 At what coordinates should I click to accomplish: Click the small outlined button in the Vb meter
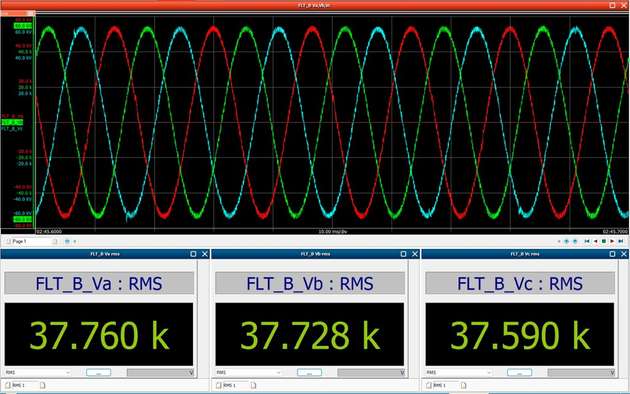[309, 373]
